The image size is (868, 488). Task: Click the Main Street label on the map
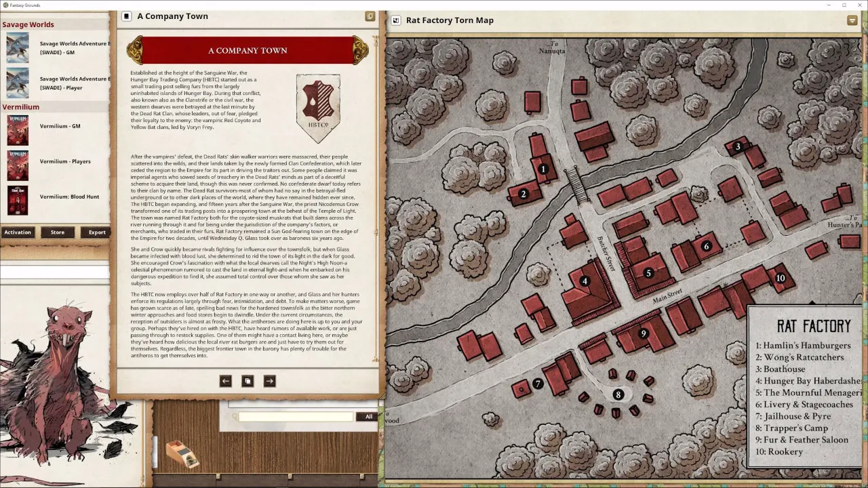tap(667, 296)
